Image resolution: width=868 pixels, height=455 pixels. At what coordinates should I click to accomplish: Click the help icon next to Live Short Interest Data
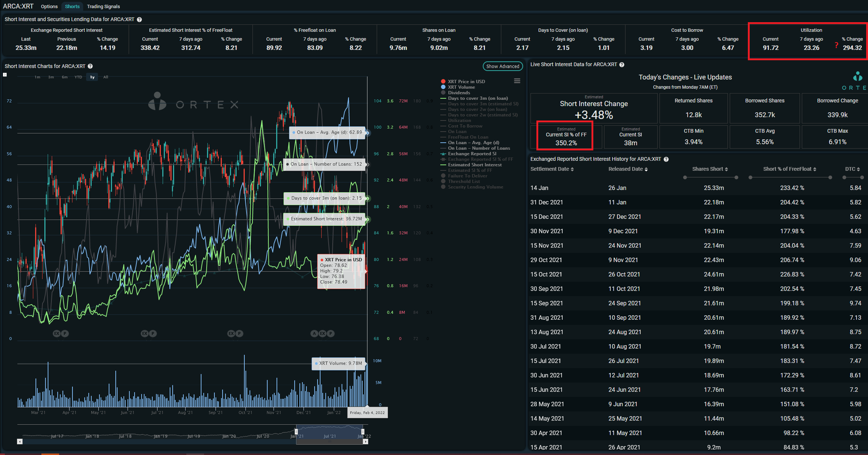[622, 64]
